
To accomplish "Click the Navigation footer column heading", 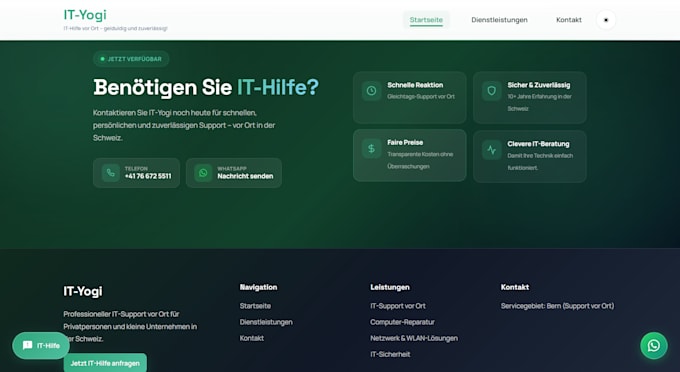I will (x=258, y=287).
